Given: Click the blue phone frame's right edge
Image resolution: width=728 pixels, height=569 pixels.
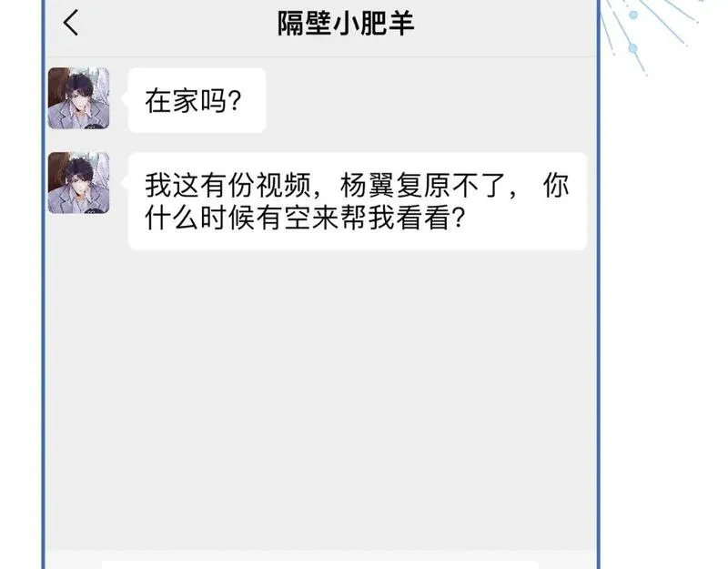Looking at the screenshot, I should [x=599, y=284].
